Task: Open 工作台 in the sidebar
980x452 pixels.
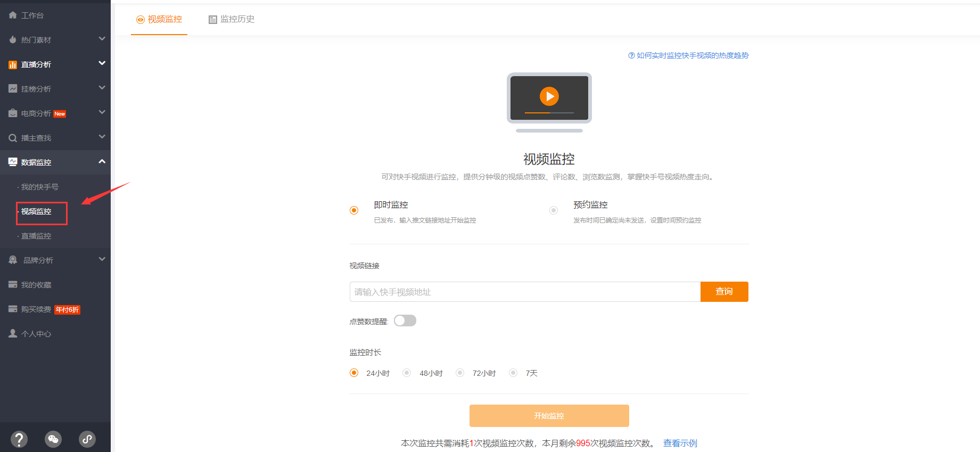Action: click(32, 15)
